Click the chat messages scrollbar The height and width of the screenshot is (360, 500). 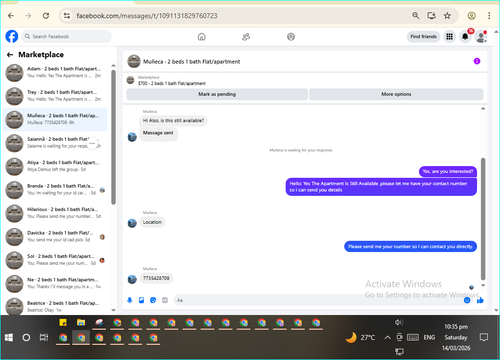coord(483,219)
